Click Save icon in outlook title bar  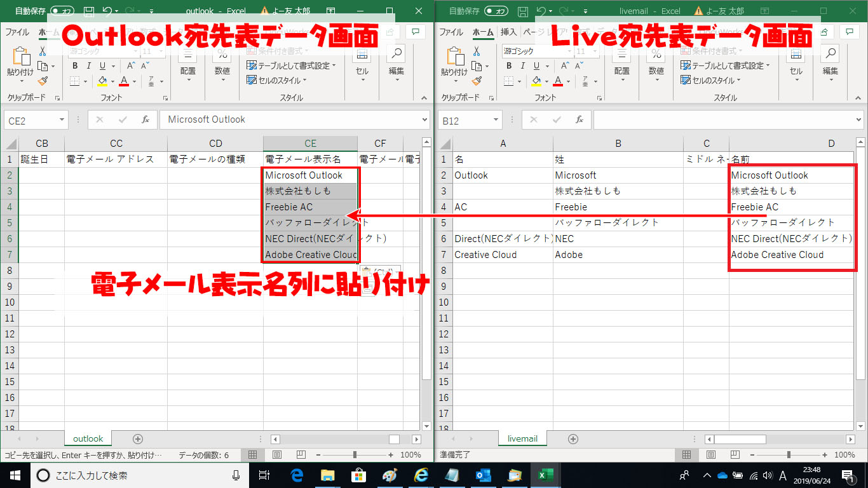point(90,11)
